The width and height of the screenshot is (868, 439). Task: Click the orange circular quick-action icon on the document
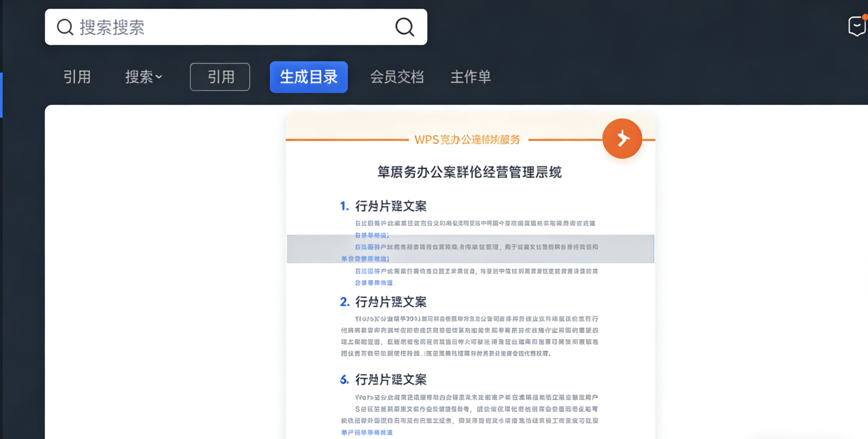click(x=622, y=138)
